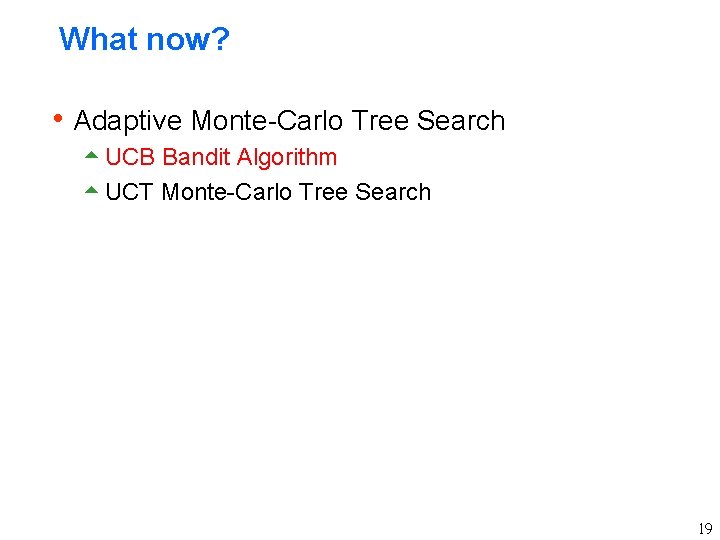Click green triangle bullet beside UCB Bandit Algorithm
The height and width of the screenshot is (540, 720).
91,155
